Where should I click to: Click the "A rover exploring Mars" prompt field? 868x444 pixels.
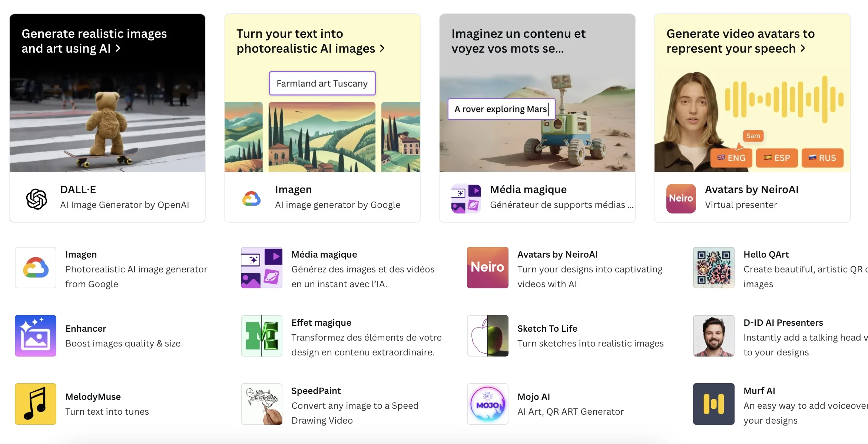tap(501, 109)
